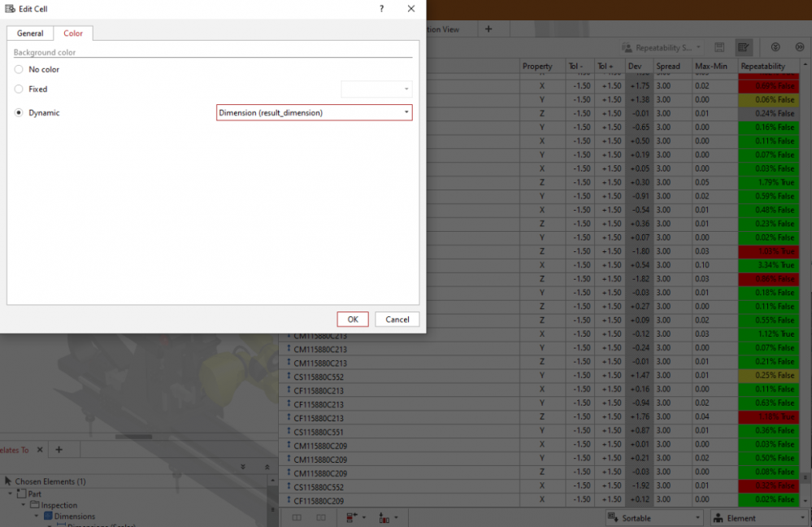Select Chosen Elements (1) in tree
This screenshot has height=527, width=812.
click(x=50, y=481)
